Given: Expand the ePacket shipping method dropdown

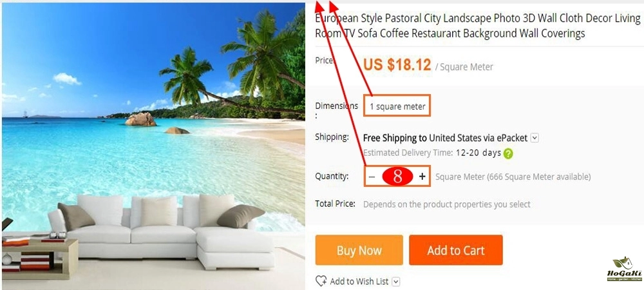Looking at the screenshot, I should click(535, 138).
